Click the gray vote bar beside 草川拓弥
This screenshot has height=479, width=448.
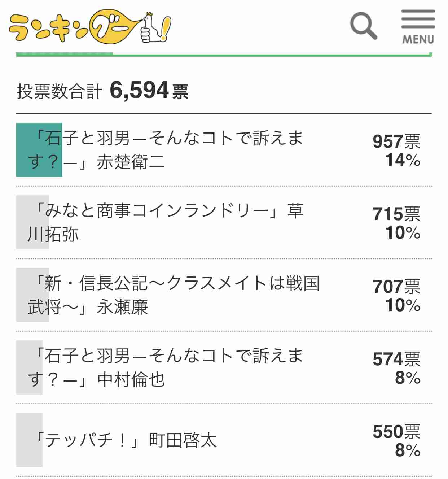[32, 222]
